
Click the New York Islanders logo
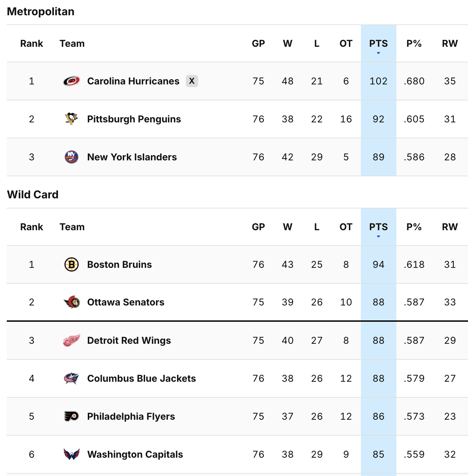coord(72,157)
